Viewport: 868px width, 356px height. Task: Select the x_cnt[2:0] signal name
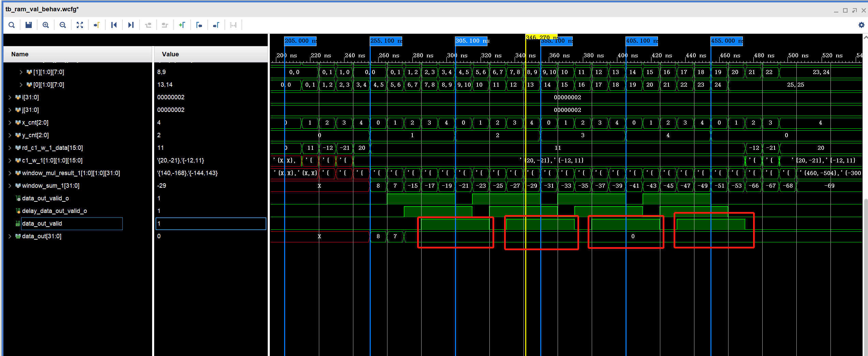[x=35, y=123]
